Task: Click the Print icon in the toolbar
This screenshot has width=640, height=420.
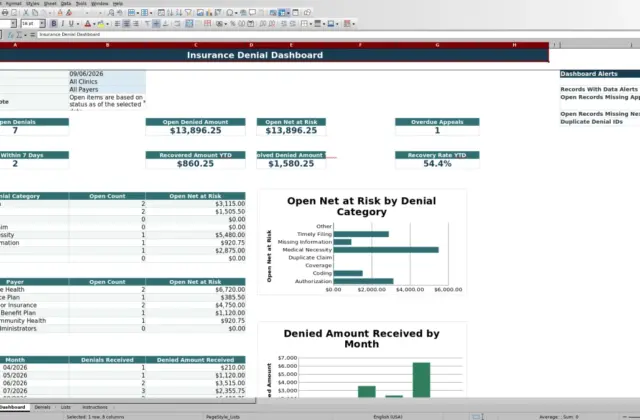Action: pyautogui.click(x=5, y=13)
